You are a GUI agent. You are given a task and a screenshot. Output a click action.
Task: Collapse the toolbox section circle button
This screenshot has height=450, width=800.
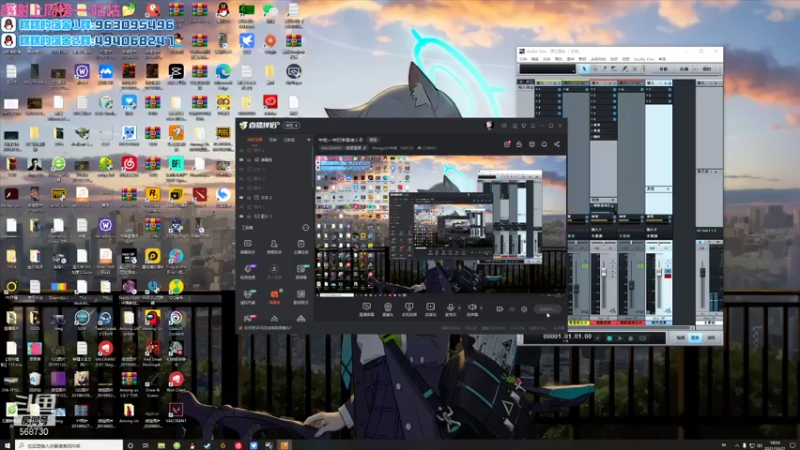(306, 228)
